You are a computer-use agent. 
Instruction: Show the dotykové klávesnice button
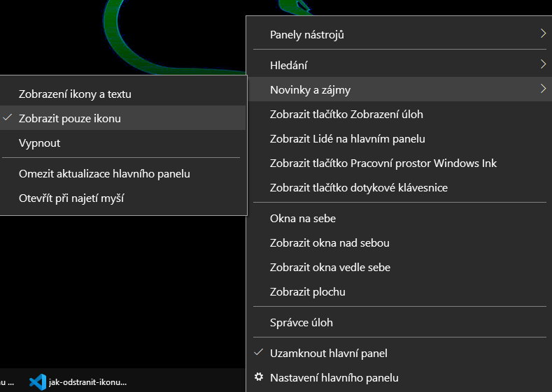[x=358, y=187]
